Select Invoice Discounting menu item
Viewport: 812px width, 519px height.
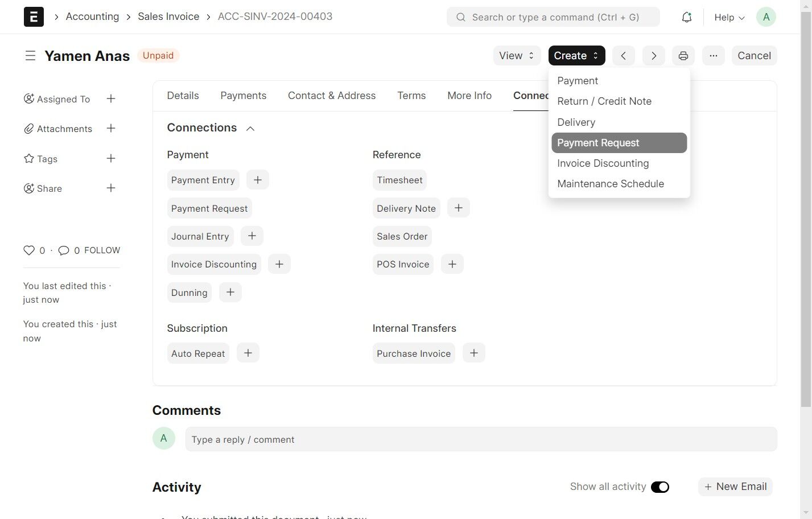point(619,163)
